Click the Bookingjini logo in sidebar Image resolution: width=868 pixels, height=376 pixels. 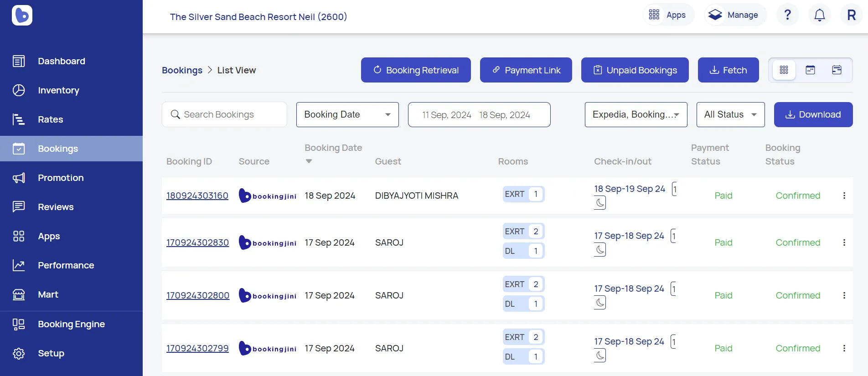[22, 15]
